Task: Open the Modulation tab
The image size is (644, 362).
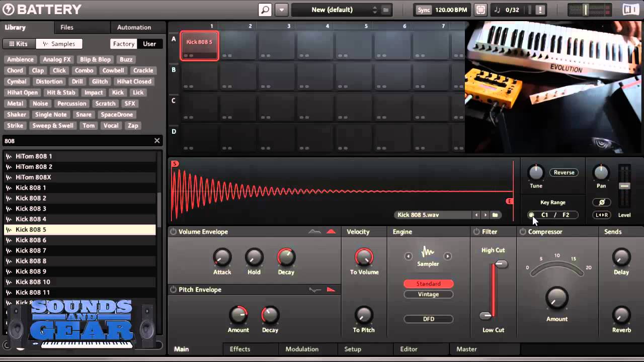Action: 302,349
